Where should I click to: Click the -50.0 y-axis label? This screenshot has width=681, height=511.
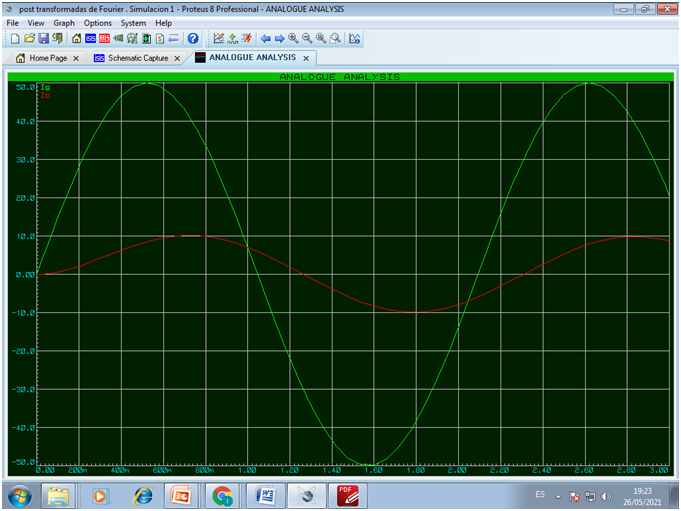click(23, 462)
